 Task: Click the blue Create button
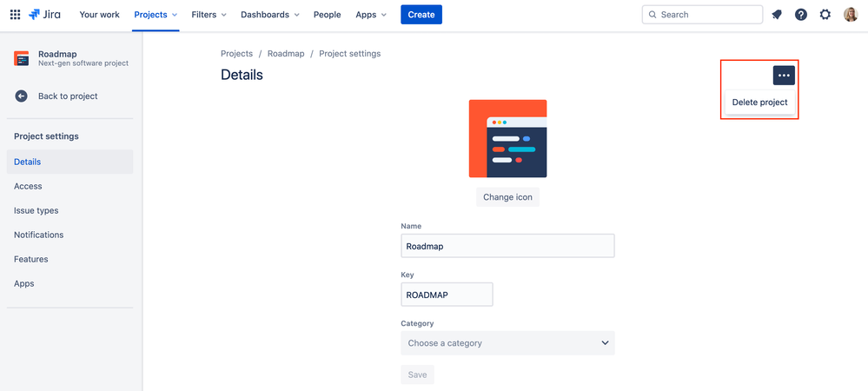[x=421, y=15]
